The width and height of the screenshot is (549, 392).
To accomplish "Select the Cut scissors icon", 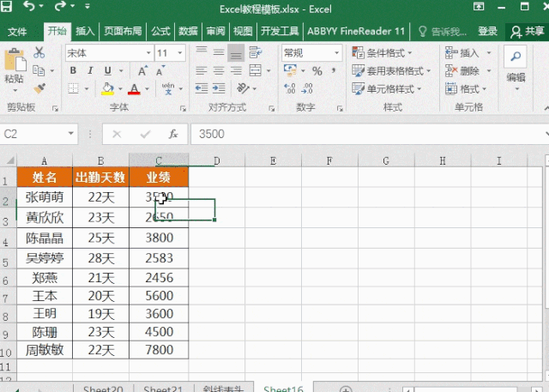I will tap(39, 53).
